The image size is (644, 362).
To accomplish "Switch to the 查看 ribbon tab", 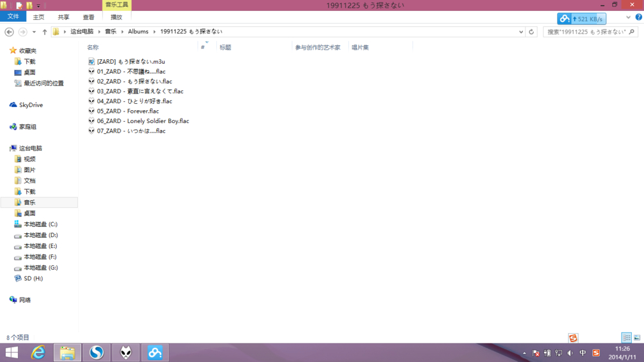I will 88,17.
